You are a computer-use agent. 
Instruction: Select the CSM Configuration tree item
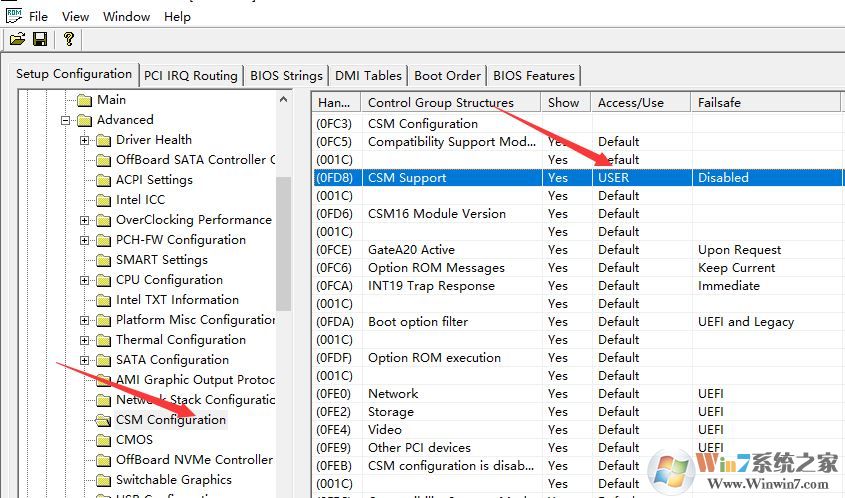tap(170, 420)
